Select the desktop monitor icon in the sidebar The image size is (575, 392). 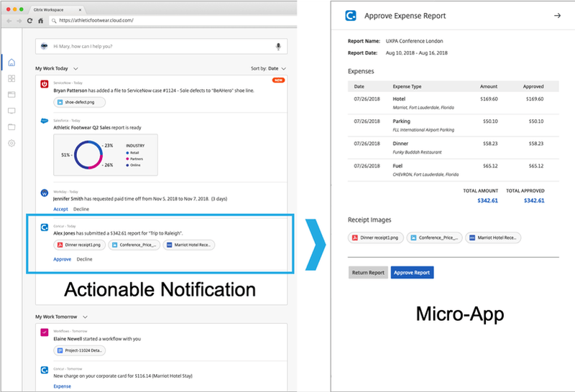(11, 111)
